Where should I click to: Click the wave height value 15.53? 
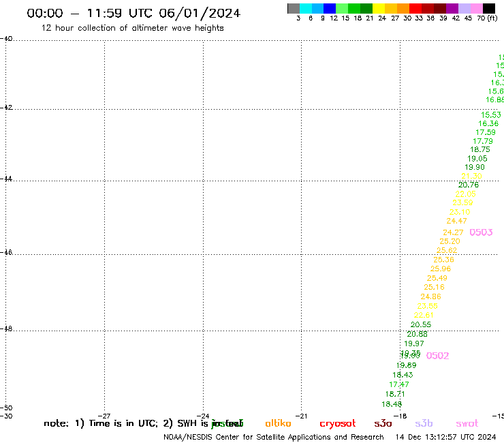(x=491, y=115)
